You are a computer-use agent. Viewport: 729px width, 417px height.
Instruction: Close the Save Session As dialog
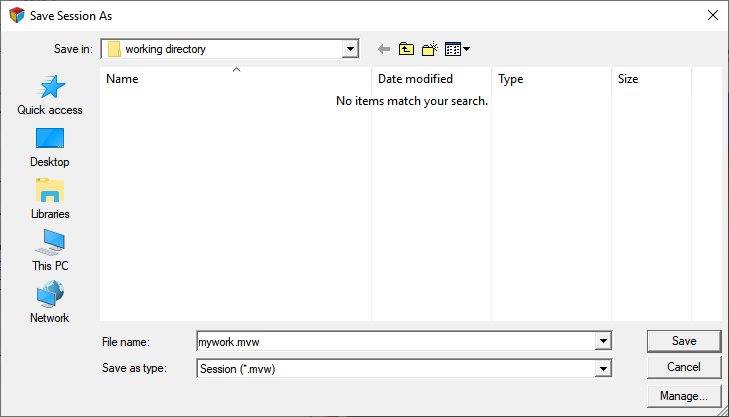pyautogui.click(x=713, y=15)
